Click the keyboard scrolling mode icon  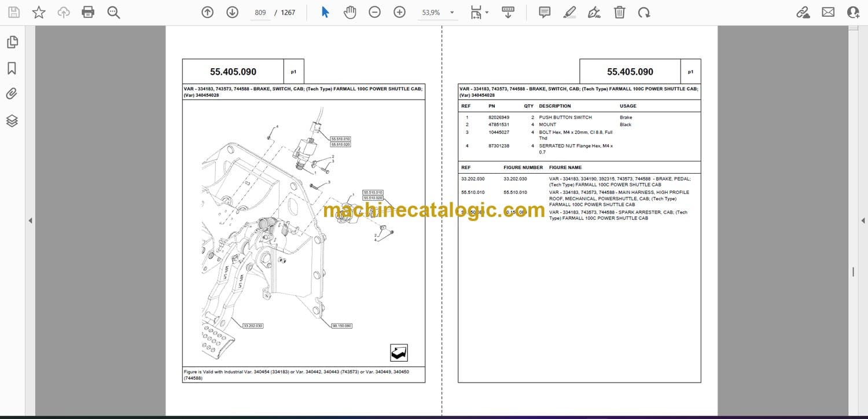[x=508, y=12]
